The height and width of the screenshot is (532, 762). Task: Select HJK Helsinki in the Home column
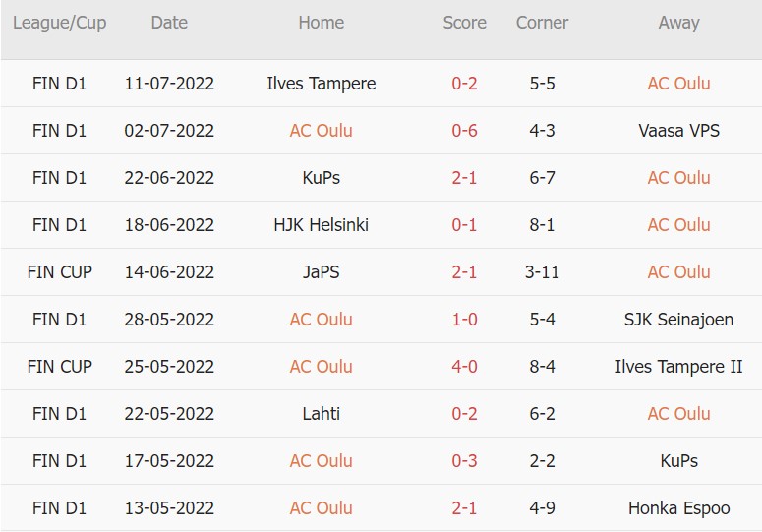(321, 225)
